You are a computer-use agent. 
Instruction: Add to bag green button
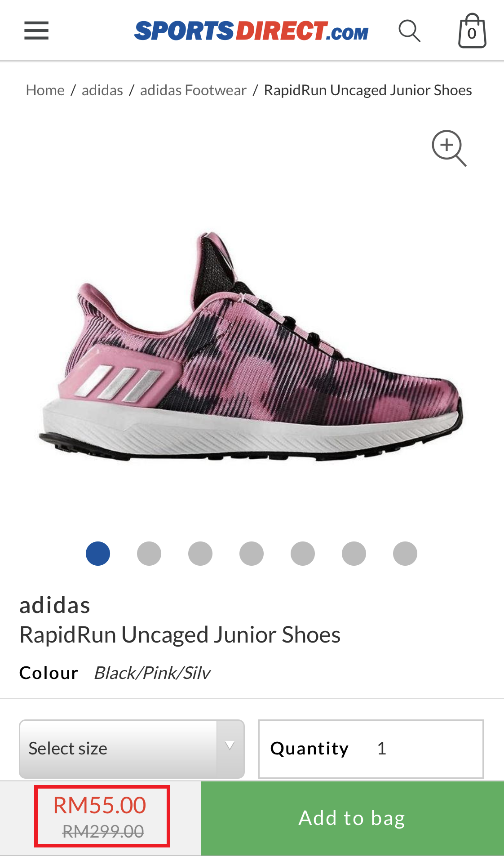[352, 818]
